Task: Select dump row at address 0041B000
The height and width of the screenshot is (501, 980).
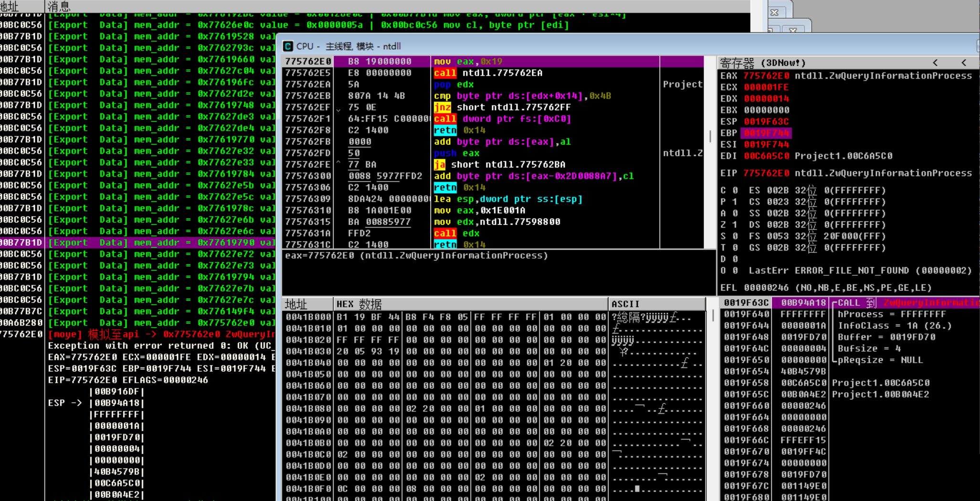Action: pyautogui.click(x=495, y=317)
